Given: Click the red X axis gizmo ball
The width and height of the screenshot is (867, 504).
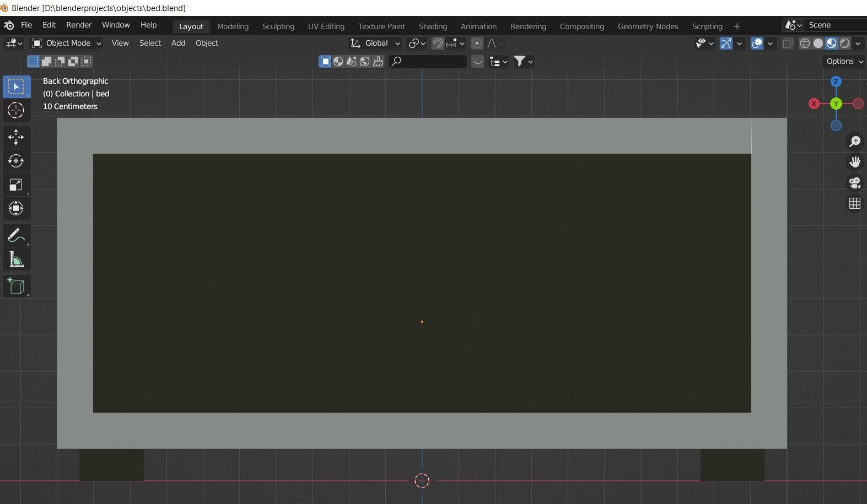Looking at the screenshot, I should coord(814,104).
